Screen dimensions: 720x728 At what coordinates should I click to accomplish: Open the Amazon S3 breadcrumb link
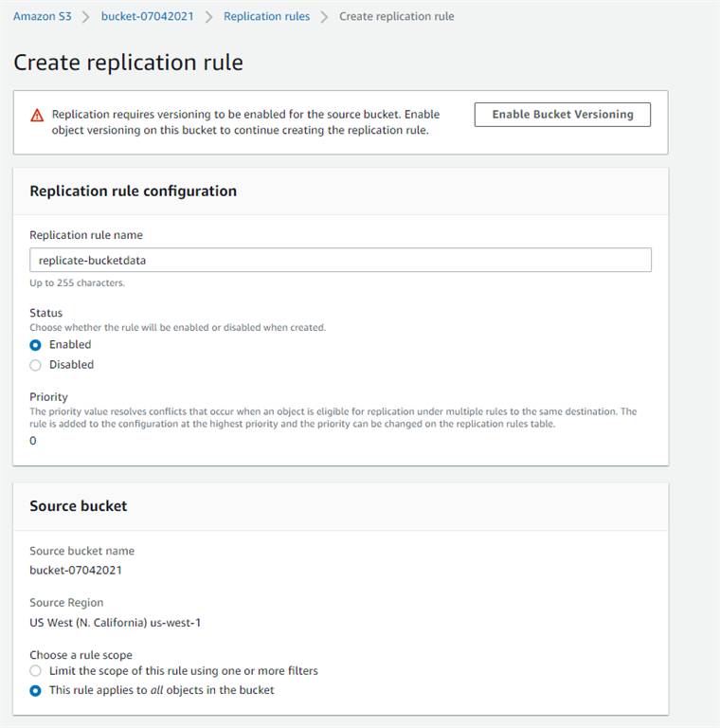click(x=43, y=16)
